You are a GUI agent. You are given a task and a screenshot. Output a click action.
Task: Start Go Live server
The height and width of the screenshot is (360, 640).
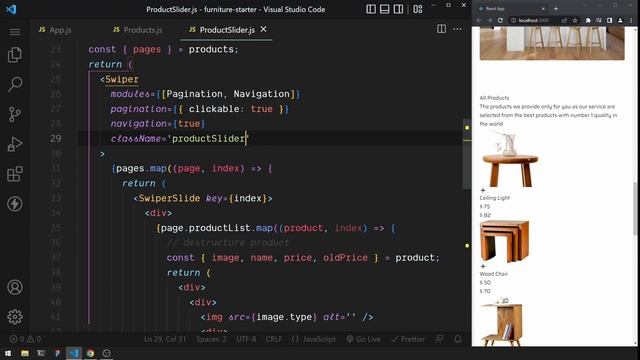point(363,339)
